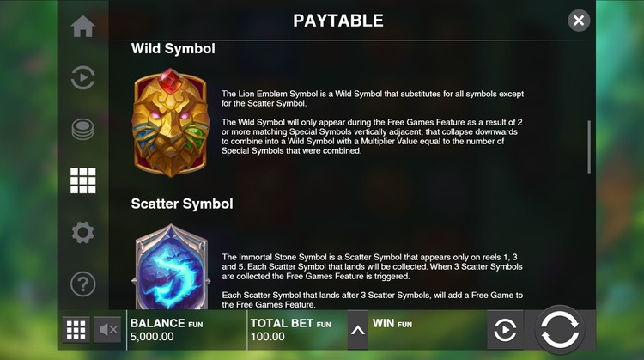Click the Lion Emblem wild symbol image
Screen dimensions: 644x360
171,123
